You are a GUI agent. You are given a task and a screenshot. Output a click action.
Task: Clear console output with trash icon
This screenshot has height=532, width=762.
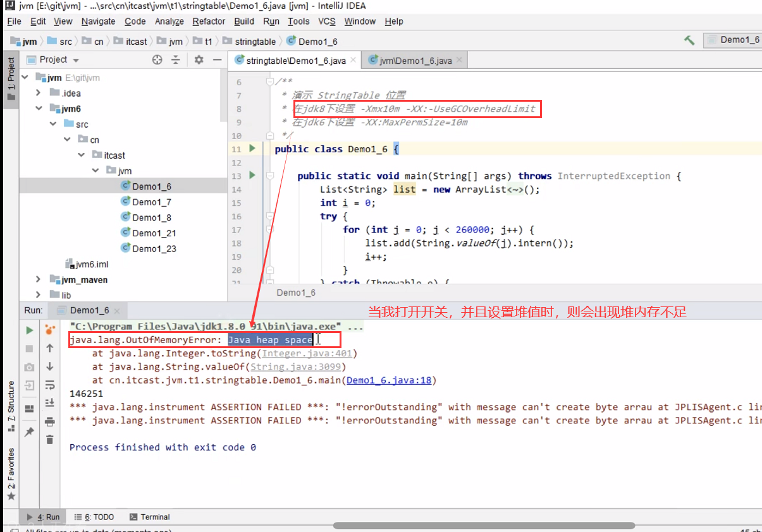[x=50, y=440]
